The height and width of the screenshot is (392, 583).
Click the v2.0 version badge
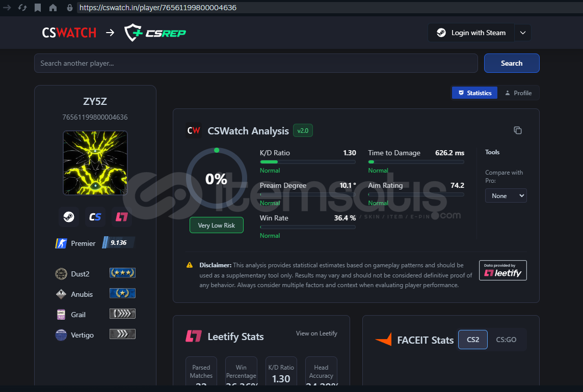click(x=303, y=131)
